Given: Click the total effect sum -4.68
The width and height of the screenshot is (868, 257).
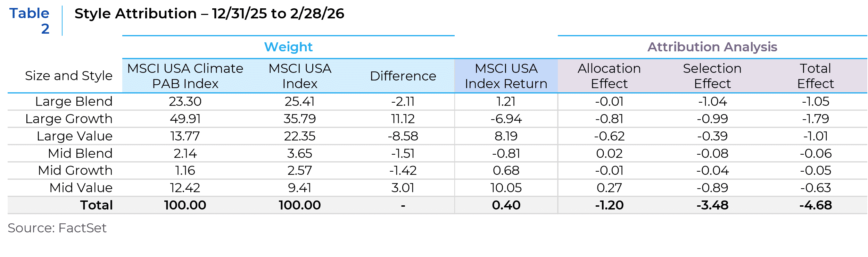Looking at the screenshot, I should [x=816, y=205].
